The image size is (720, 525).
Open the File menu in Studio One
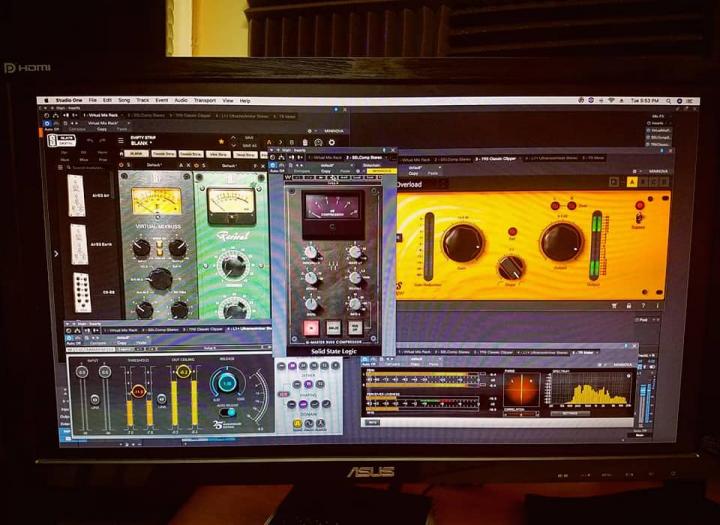pos(93,100)
